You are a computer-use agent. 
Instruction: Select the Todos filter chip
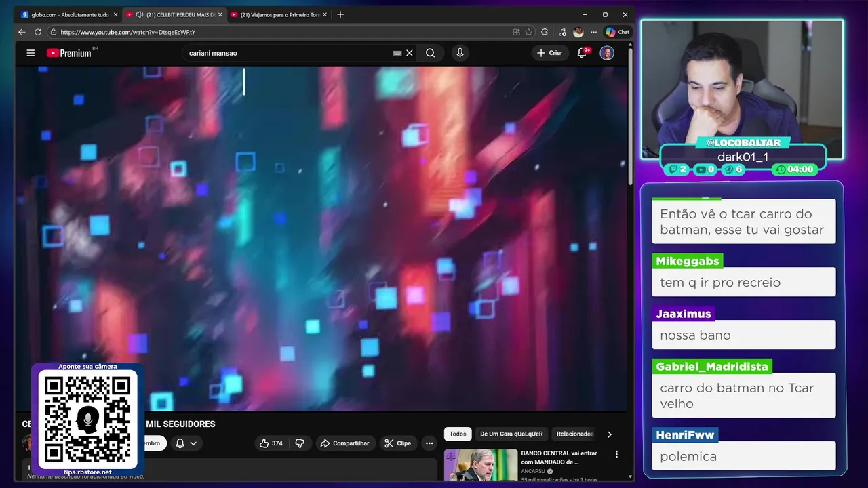point(458,434)
